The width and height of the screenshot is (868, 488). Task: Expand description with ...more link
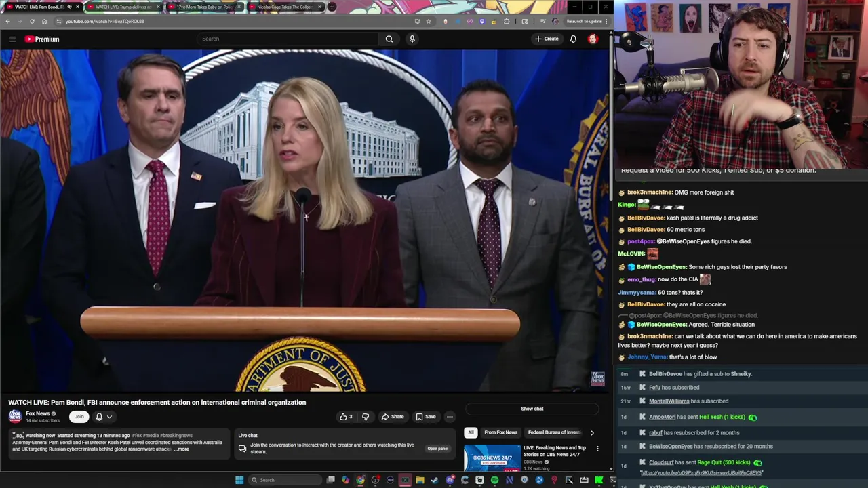181,449
